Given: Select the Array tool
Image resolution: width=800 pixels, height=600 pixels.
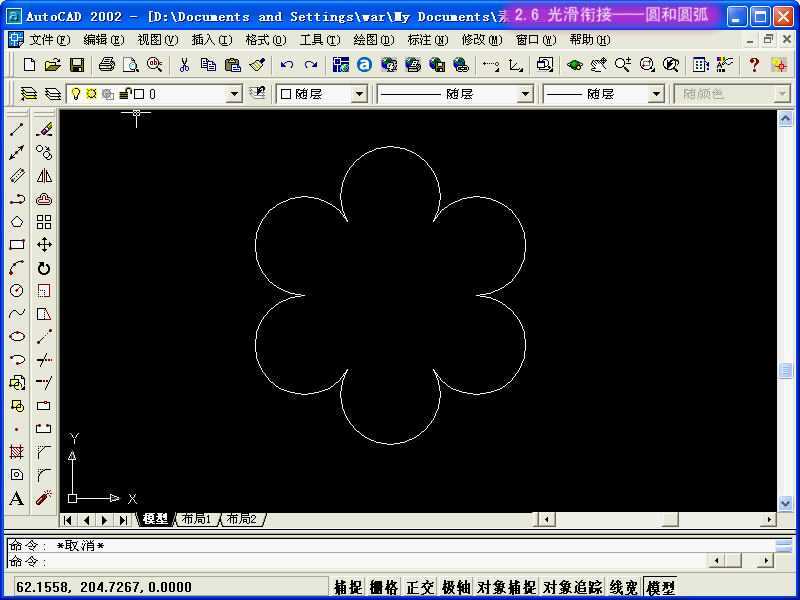Looking at the screenshot, I should click(x=44, y=222).
